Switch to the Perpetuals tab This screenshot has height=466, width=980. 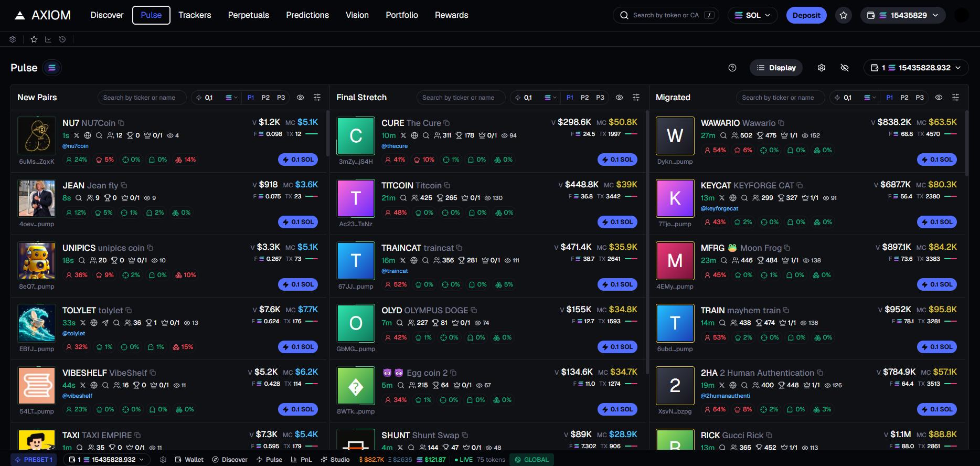pos(249,15)
